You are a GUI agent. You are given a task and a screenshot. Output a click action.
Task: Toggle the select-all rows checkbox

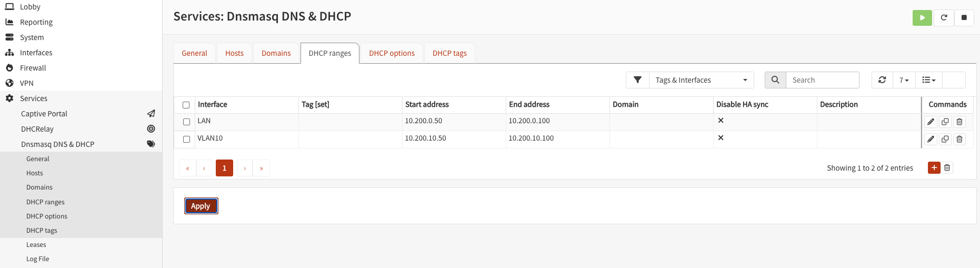[186, 105]
